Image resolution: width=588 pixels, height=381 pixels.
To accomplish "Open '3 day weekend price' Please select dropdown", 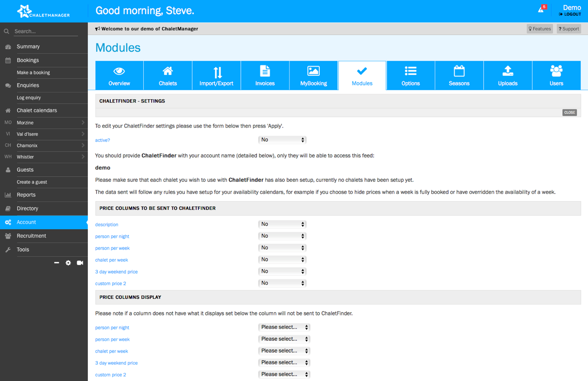I will tap(284, 363).
